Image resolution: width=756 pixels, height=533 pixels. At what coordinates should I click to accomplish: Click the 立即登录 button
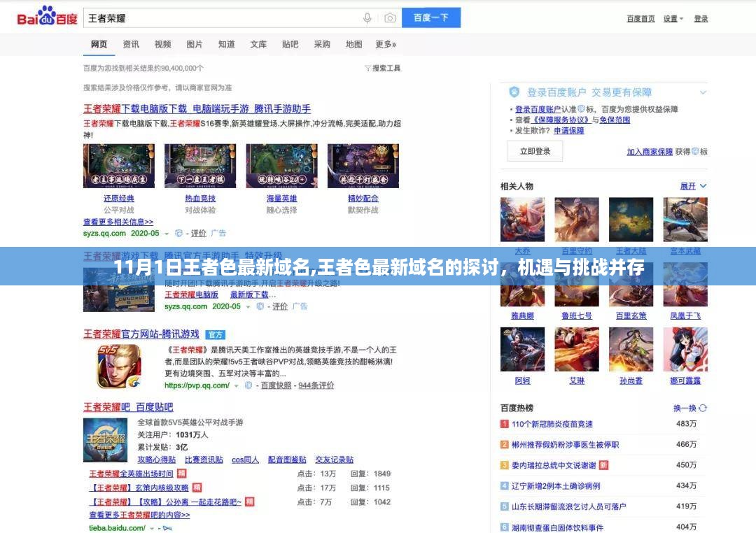535,151
